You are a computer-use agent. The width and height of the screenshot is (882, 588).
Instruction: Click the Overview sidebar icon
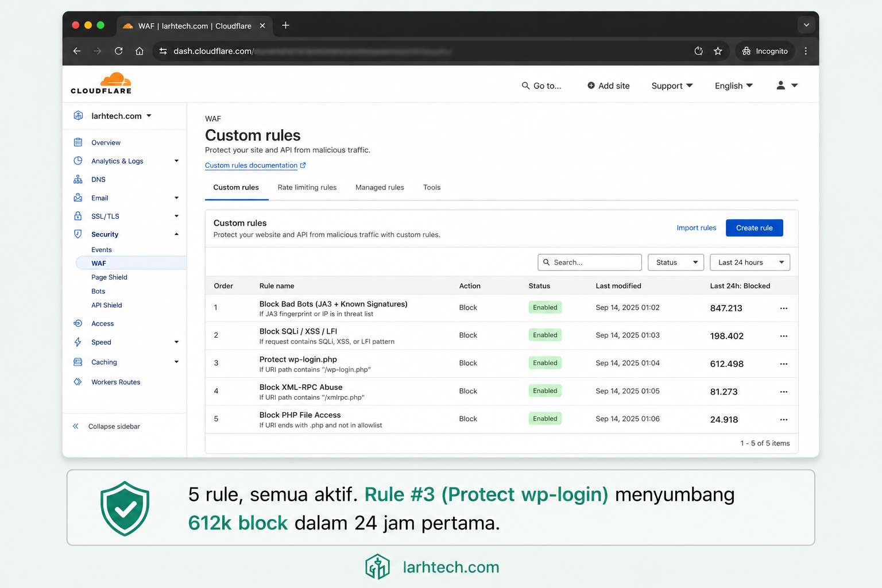pyautogui.click(x=78, y=142)
